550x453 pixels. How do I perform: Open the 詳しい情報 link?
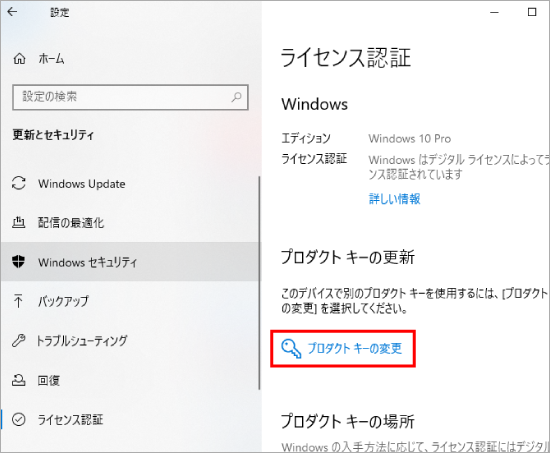click(394, 199)
